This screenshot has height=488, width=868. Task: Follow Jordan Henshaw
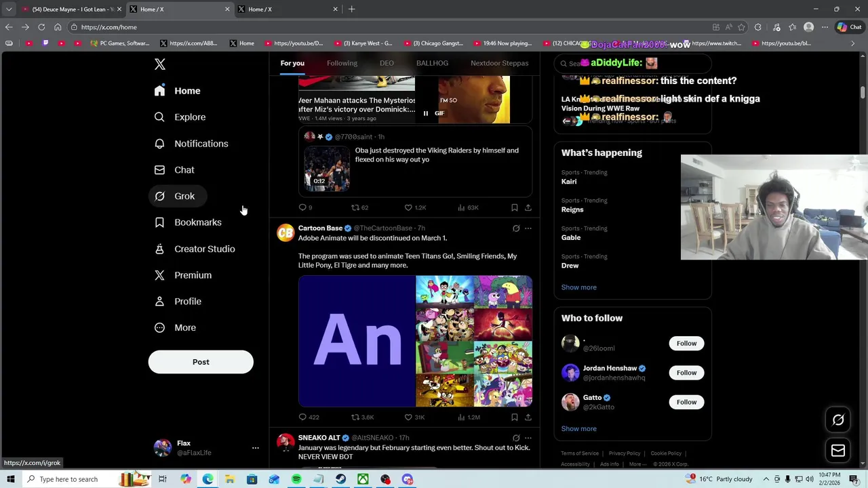(x=686, y=373)
